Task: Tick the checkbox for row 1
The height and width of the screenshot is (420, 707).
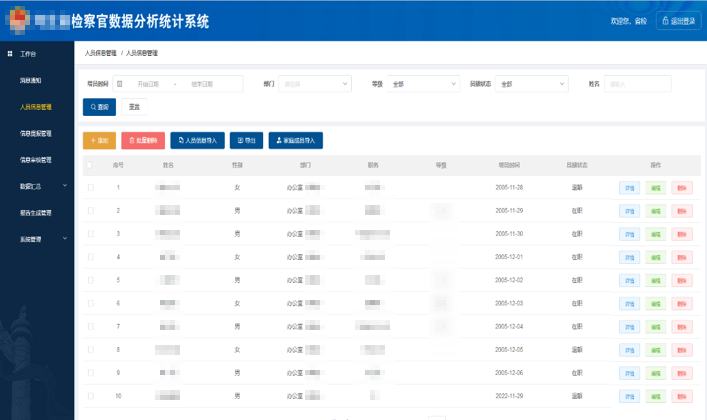Action: [91, 187]
